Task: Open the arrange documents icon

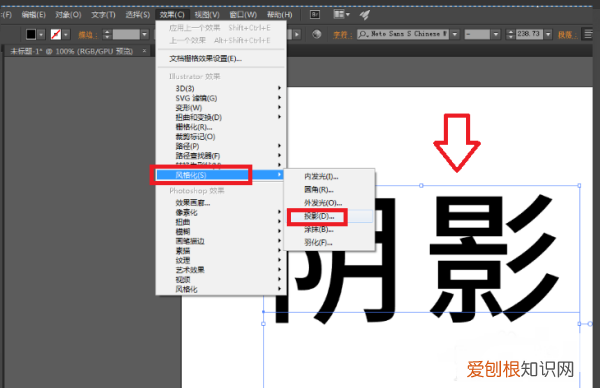Action: coord(341,15)
